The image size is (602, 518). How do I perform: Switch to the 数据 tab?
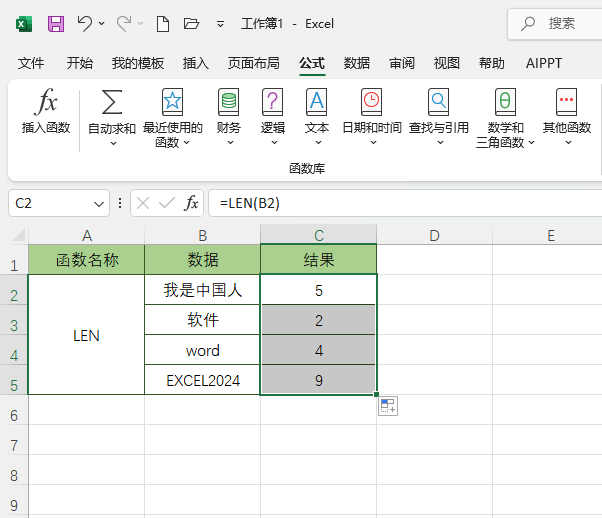(x=357, y=63)
